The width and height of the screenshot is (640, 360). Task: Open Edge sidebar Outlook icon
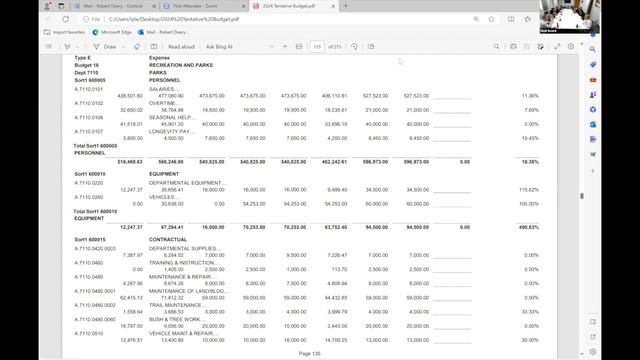593,124
